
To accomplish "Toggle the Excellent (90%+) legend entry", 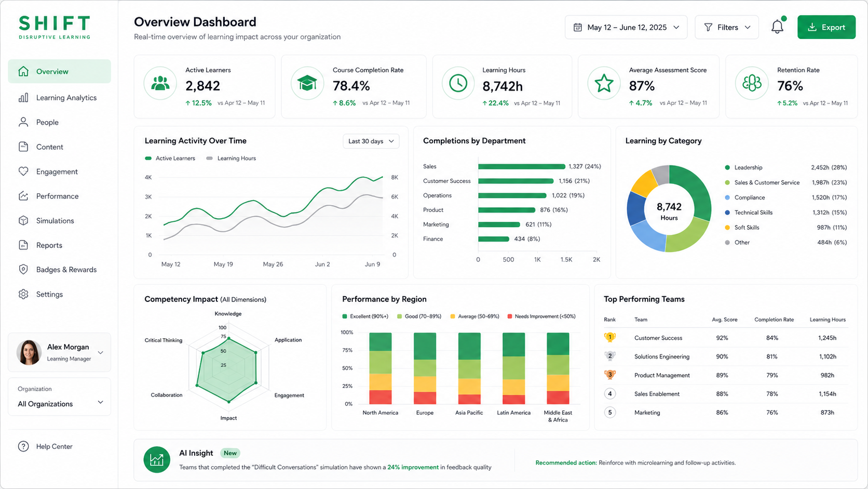I will (x=365, y=316).
